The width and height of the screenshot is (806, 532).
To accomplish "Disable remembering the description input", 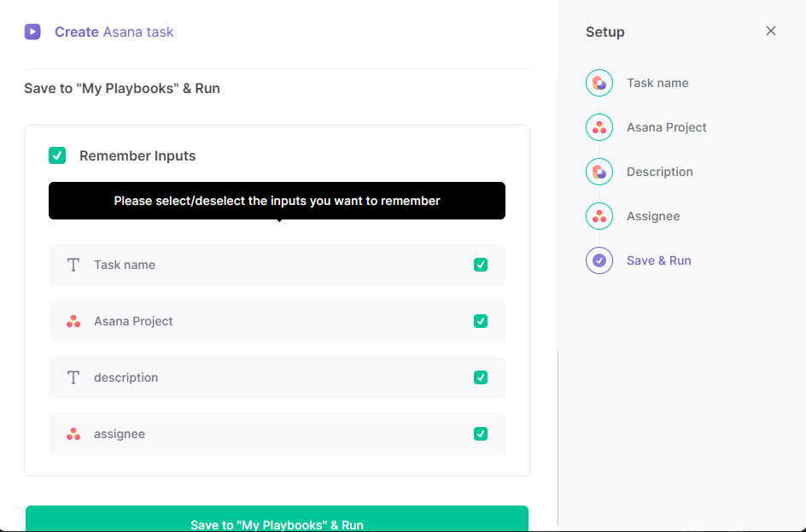I will [481, 377].
